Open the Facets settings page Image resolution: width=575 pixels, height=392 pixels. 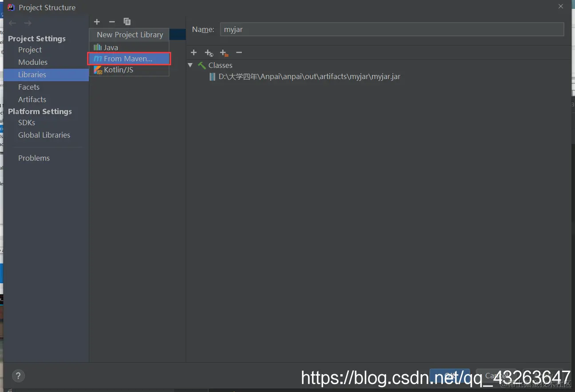pyautogui.click(x=29, y=87)
